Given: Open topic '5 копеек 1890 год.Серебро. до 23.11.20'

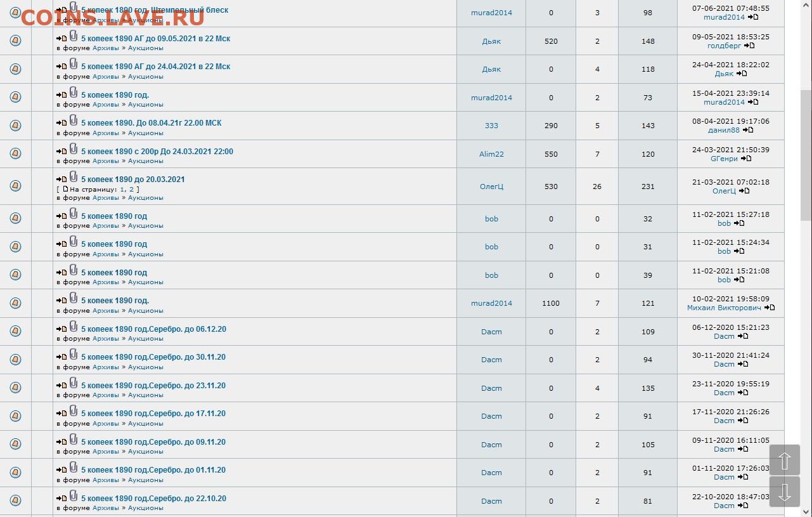Looking at the screenshot, I should click(x=153, y=386).
